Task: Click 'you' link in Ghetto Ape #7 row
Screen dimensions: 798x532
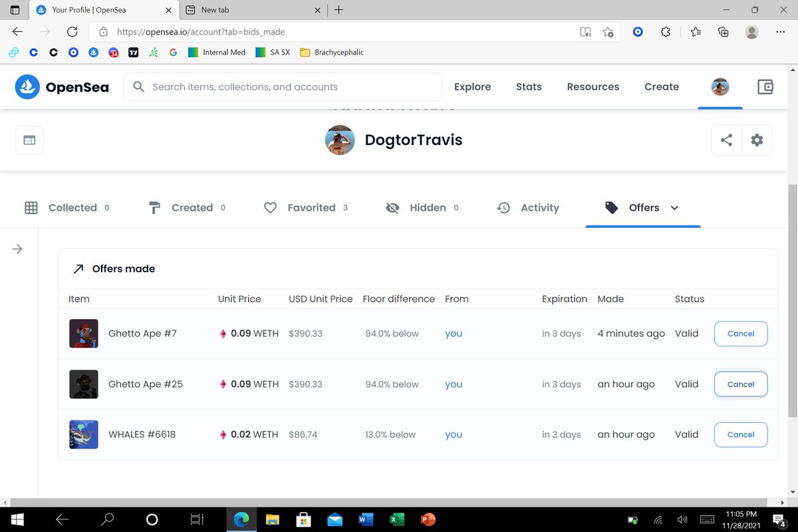Action: 454,334
